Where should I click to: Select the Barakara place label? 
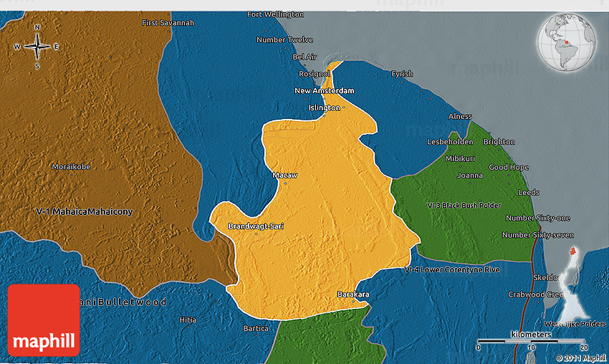(353, 294)
